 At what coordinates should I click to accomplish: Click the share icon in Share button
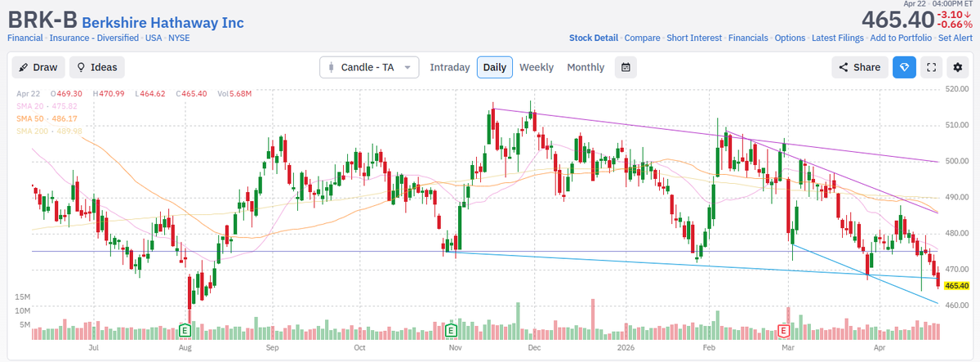tap(844, 67)
